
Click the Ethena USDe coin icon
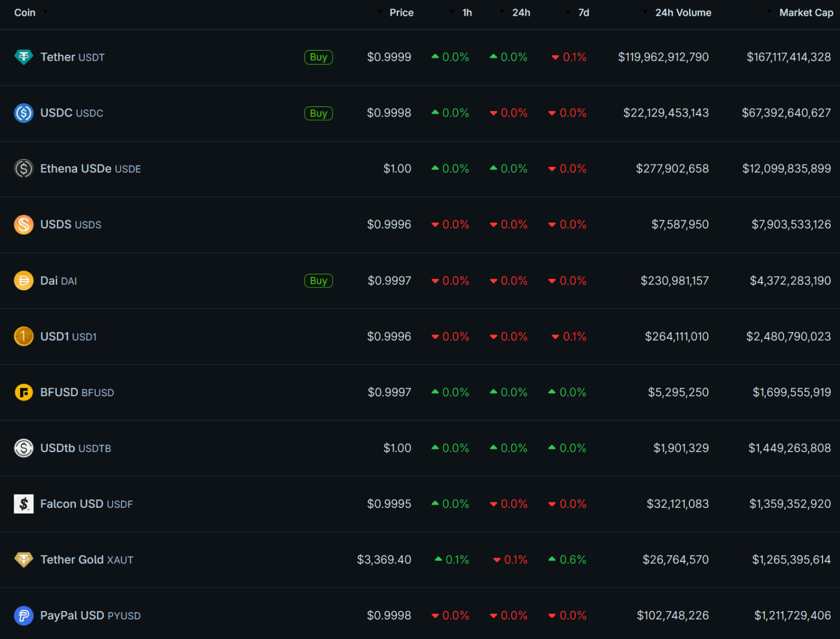24,169
